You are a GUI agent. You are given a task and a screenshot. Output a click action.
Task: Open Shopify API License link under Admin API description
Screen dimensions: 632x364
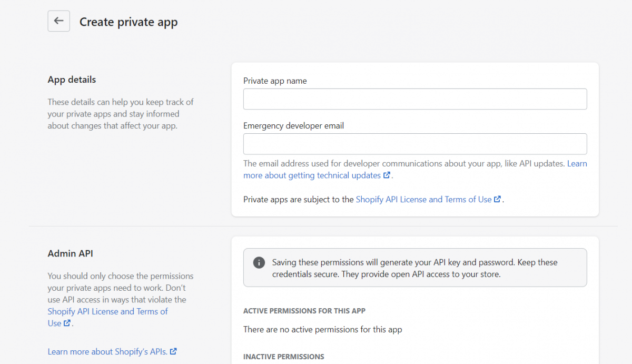coord(107,311)
